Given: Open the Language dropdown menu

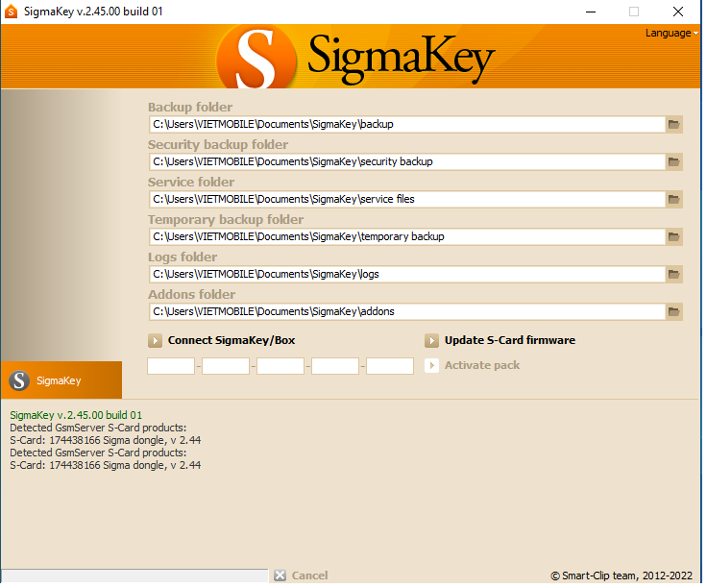Looking at the screenshot, I should pos(671,33).
